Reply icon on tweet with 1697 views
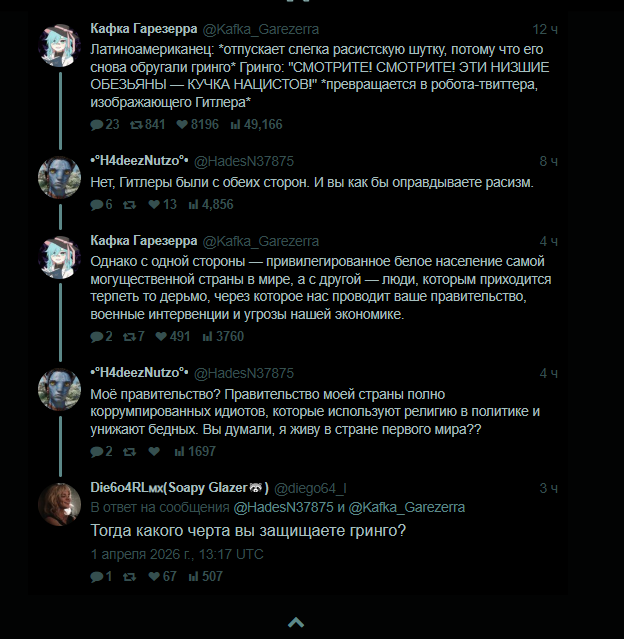Viewport: 624px width, 639px height. click(97, 452)
